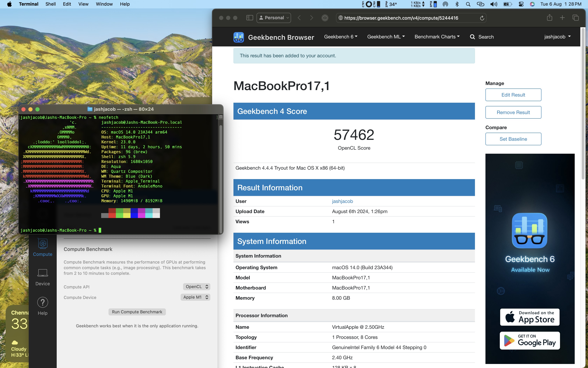Image resolution: width=588 pixels, height=368 pixels.
Task: Click the Remove Result button
Action: (x=513, y=113)
